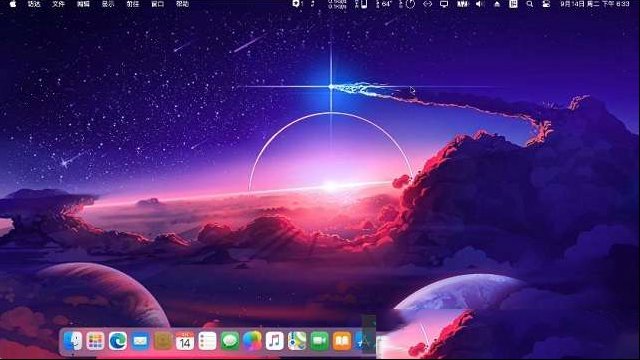
Task: Open Calendar showing 14 in the Dock
Action: tap(185, 341)
